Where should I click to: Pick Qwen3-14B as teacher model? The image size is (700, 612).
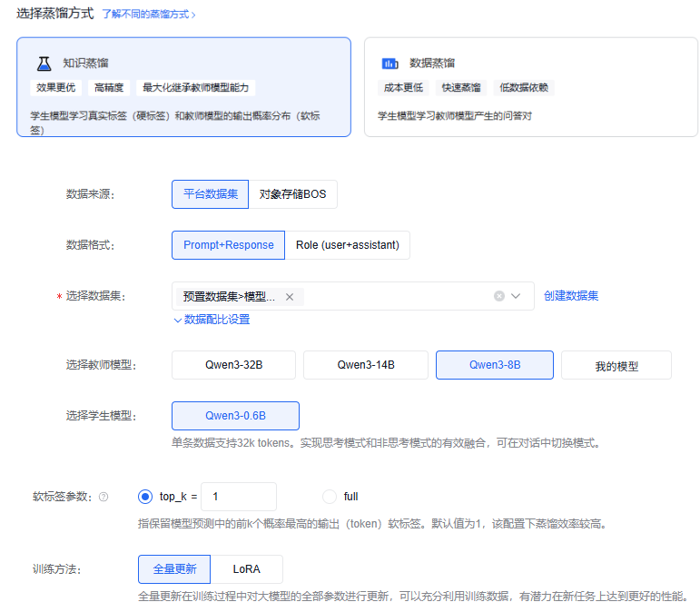[366, 365]
